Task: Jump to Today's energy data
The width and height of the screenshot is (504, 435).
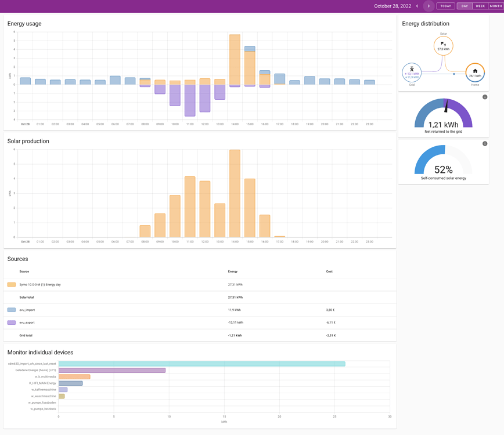Action: tap(445, 6)
